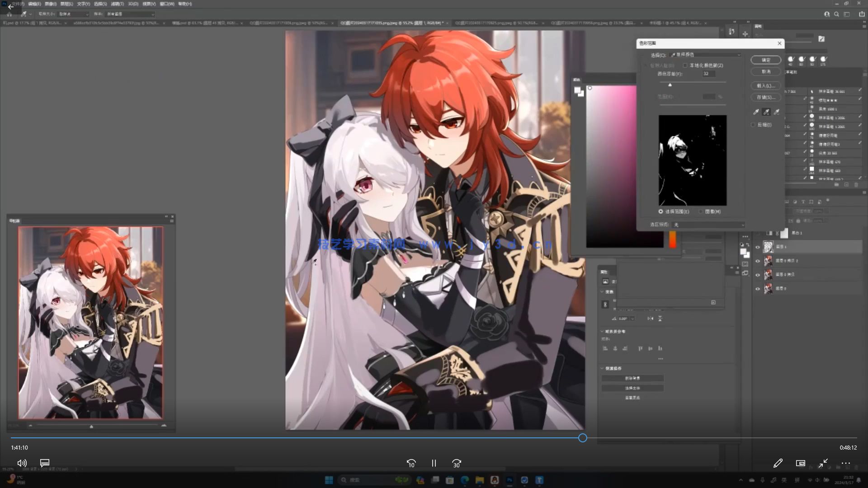Click the Cancel (取消) button in dialog
Screen dimensions: 868x488
coord(765,72)
